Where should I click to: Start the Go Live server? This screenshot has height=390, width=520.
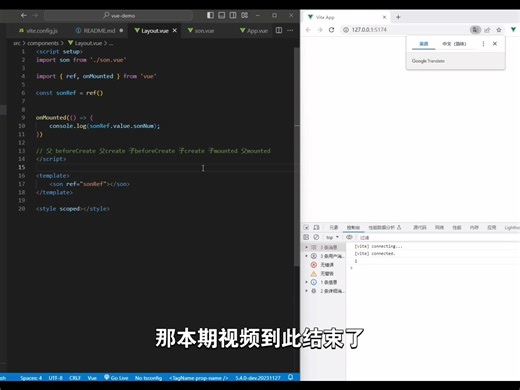(116, 378)
